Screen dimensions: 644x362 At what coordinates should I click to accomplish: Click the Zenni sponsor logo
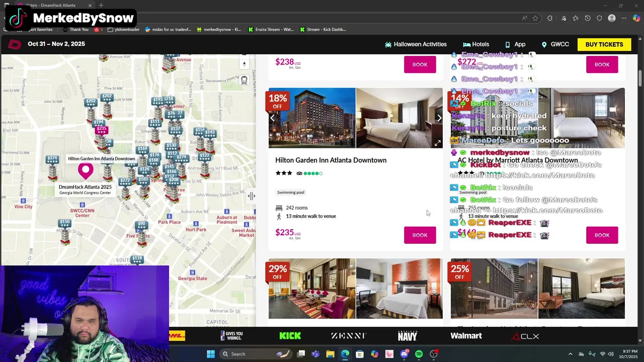(x=348, y=336)
